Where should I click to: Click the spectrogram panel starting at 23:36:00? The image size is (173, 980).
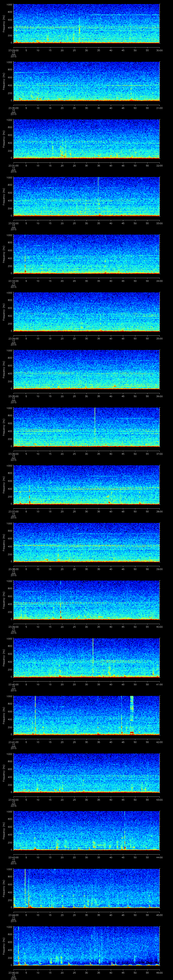(x=86, y=427)
